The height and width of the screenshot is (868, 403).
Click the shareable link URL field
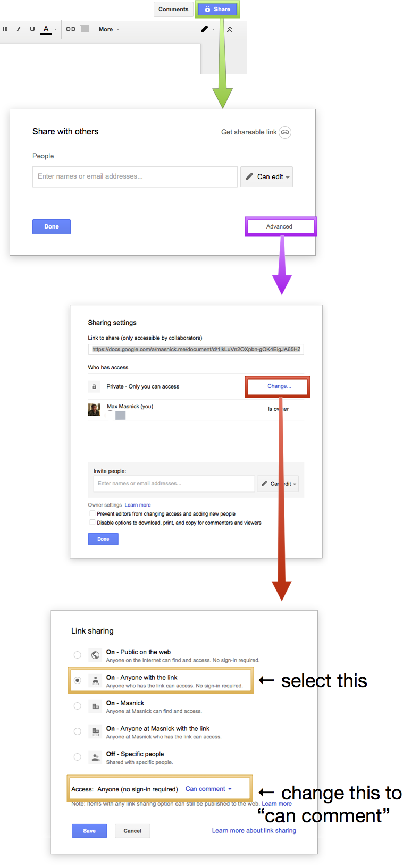(x=196, y=349)
